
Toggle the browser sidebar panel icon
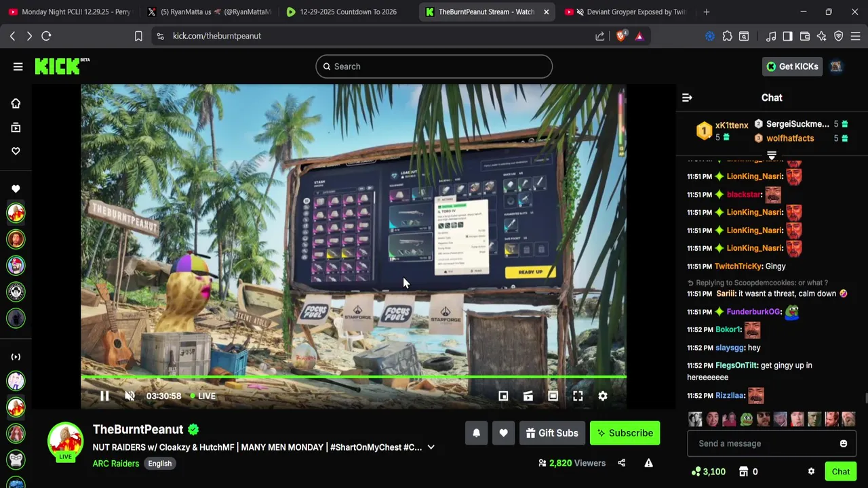pos(788,36)
